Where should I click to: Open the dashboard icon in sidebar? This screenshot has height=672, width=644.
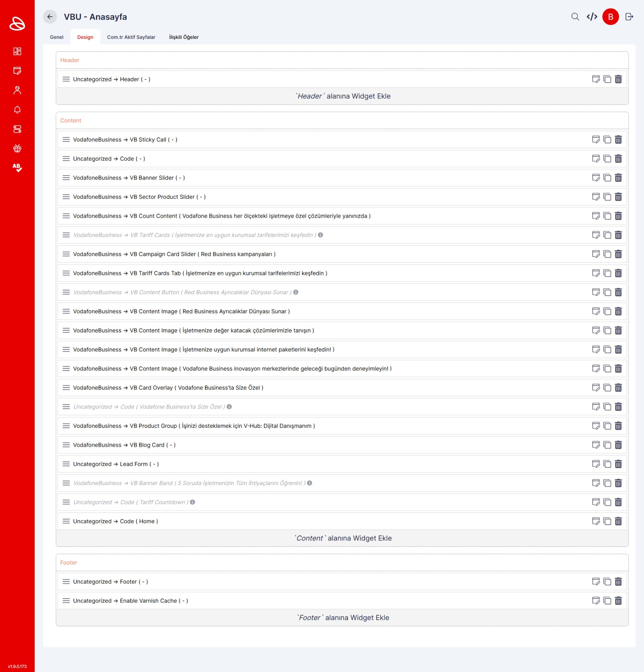click(17, 51)
